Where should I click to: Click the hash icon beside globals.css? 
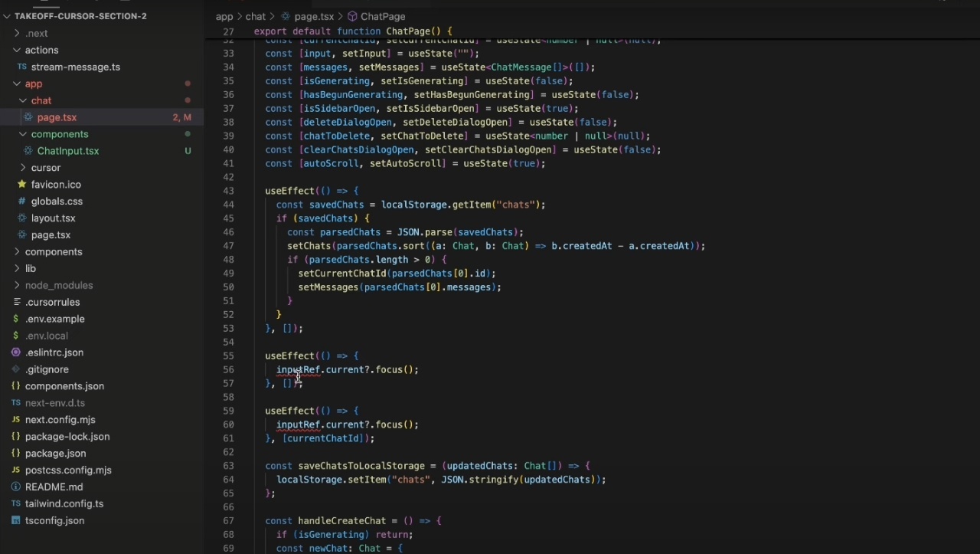coord(22,202)
